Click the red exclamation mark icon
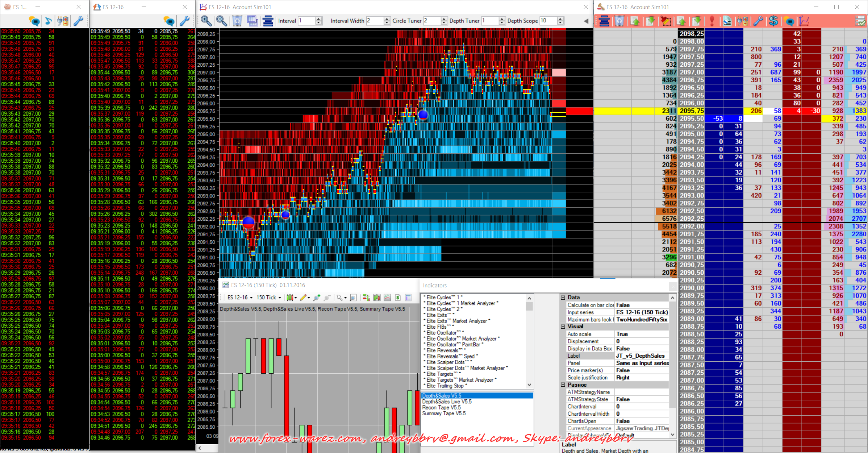868x453 pixels. click(712, 21)
